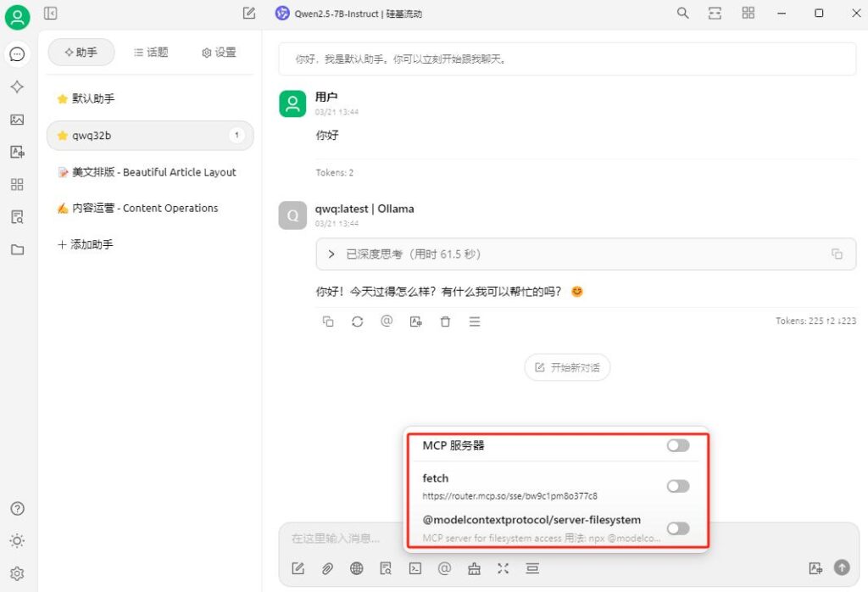Open the agents star sidebar icon
868x592 pixels.
coord(17,87)
